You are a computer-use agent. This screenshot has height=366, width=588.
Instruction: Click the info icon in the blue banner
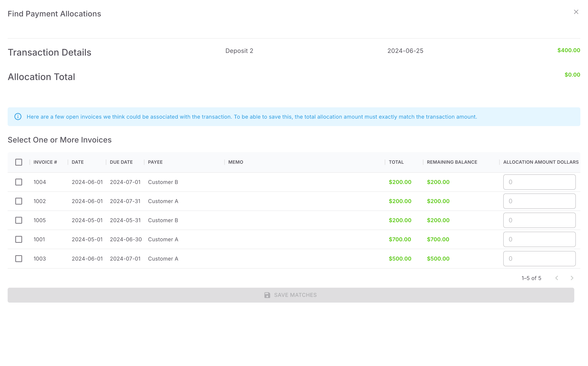point(18,117)
